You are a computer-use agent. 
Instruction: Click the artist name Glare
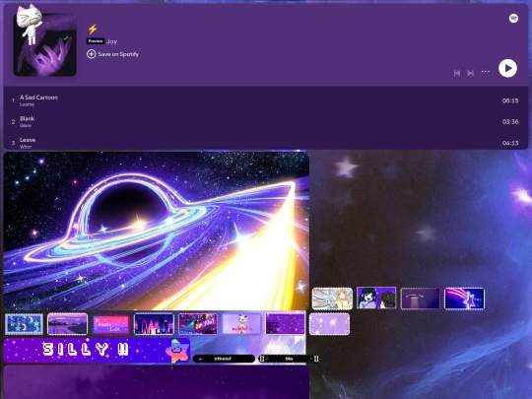tap(26, 125)
